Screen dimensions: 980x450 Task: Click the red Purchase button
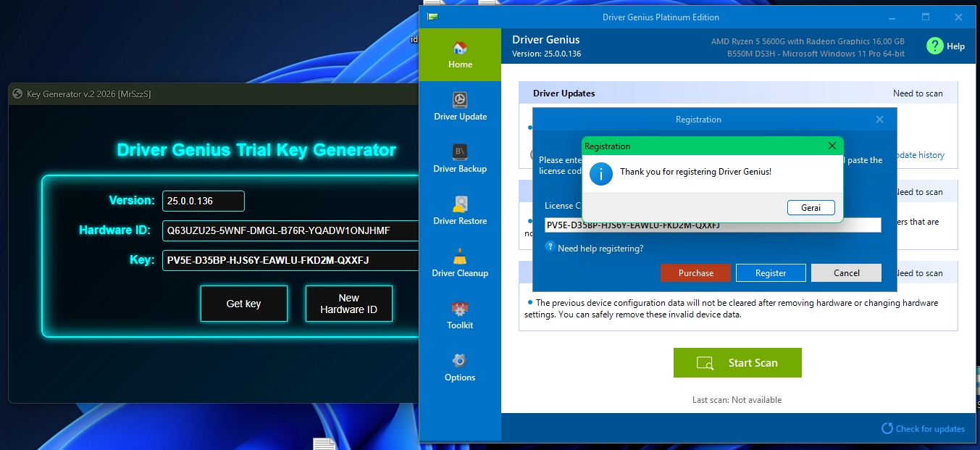pos(695,272)
